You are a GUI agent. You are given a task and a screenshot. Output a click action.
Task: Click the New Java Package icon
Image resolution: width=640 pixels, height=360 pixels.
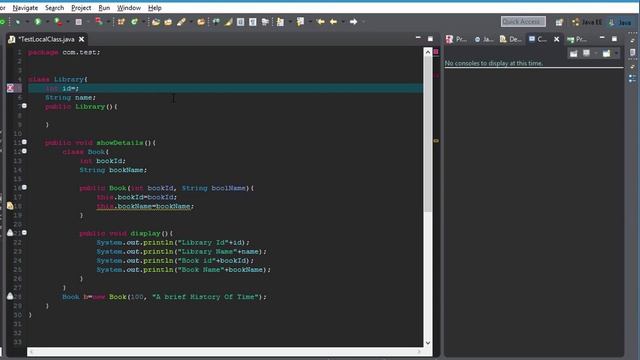(x=121, y=22)
